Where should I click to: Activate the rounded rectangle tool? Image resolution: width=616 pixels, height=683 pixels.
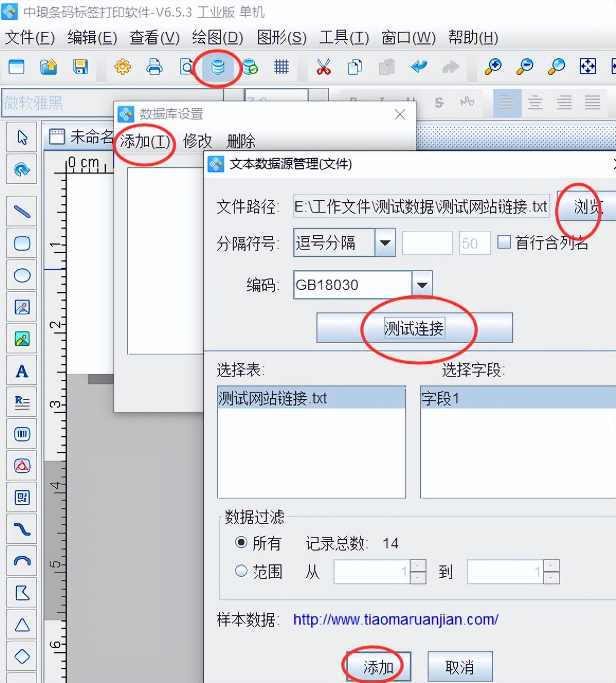(x=21, y=244)
